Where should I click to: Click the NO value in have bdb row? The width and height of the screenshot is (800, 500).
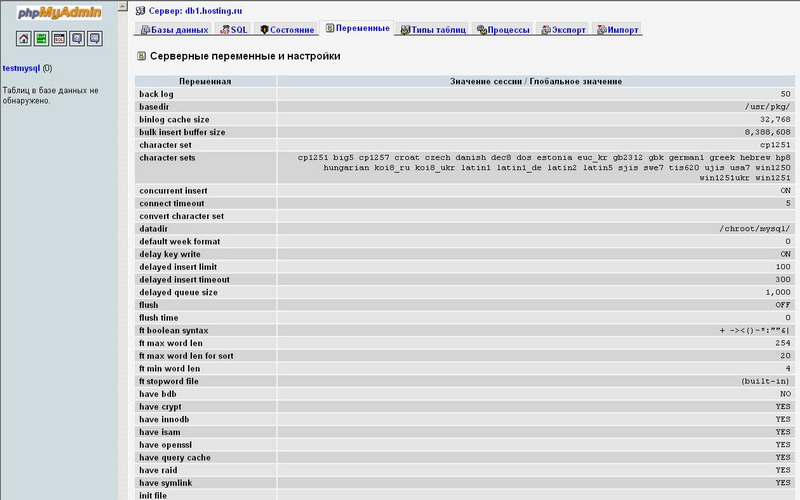tap(785, 394)
